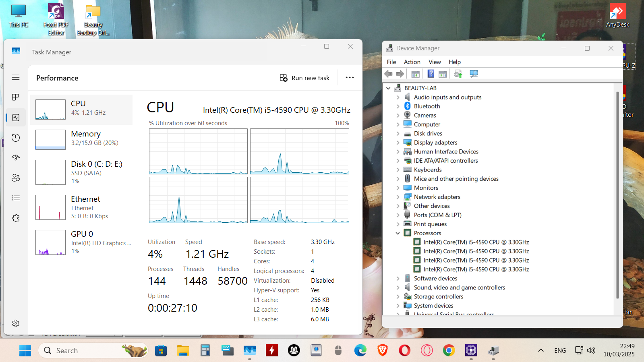Open Task Manager settings gear
The width and height of the screenshot is (644, 362).
coord(16,323)
